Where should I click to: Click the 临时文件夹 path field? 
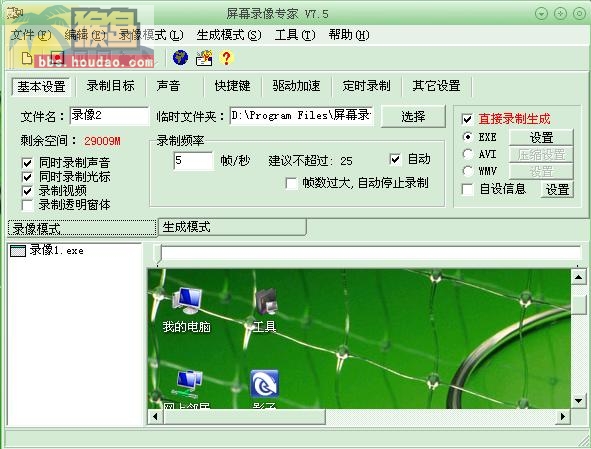tap(302, 115)
